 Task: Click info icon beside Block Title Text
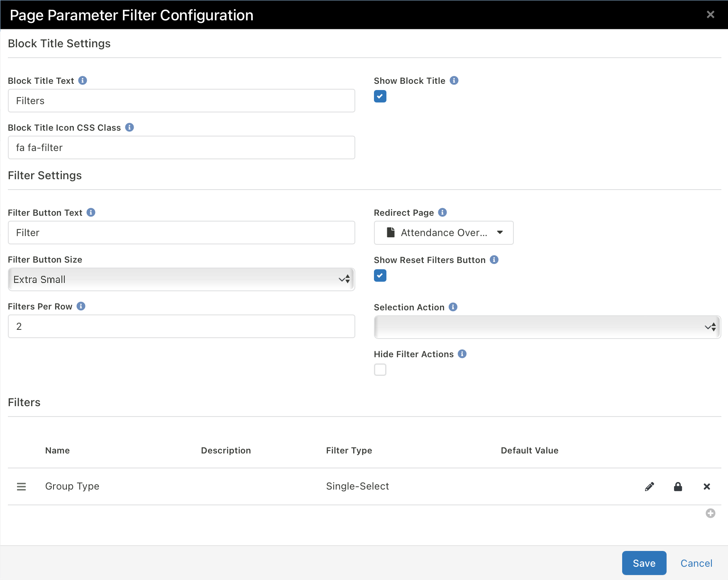83,80
